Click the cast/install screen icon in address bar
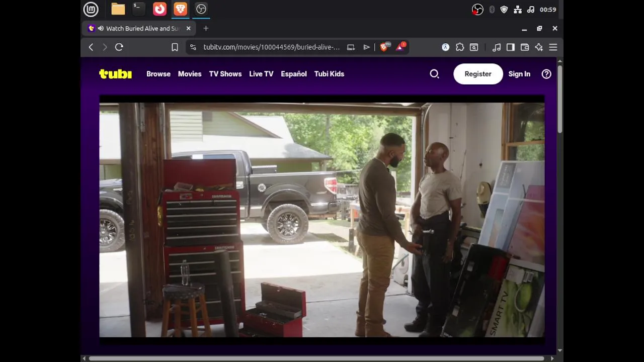This screenshot has height=362, width=644. 351,47
